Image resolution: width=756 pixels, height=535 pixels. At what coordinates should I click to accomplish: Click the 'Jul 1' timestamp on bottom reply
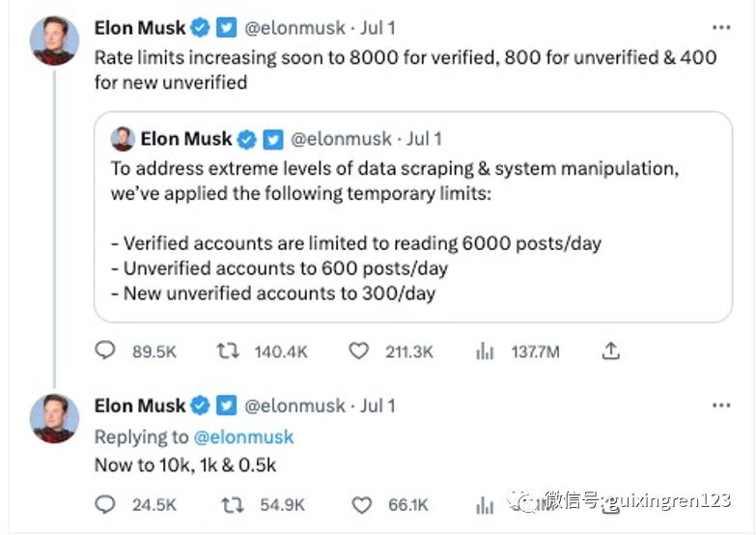(x=378, y=406)
